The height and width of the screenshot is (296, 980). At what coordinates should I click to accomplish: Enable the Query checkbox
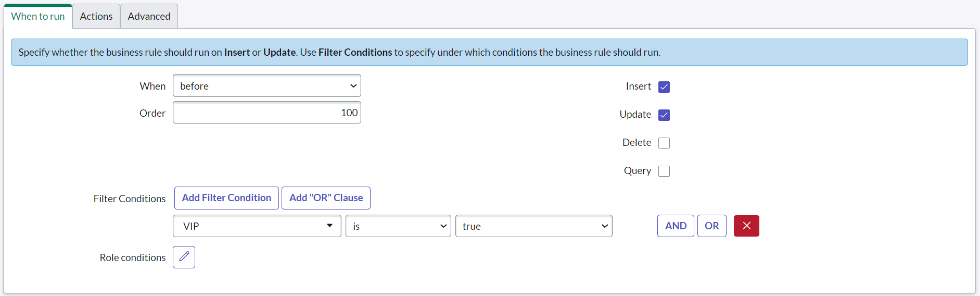(664, 171)
